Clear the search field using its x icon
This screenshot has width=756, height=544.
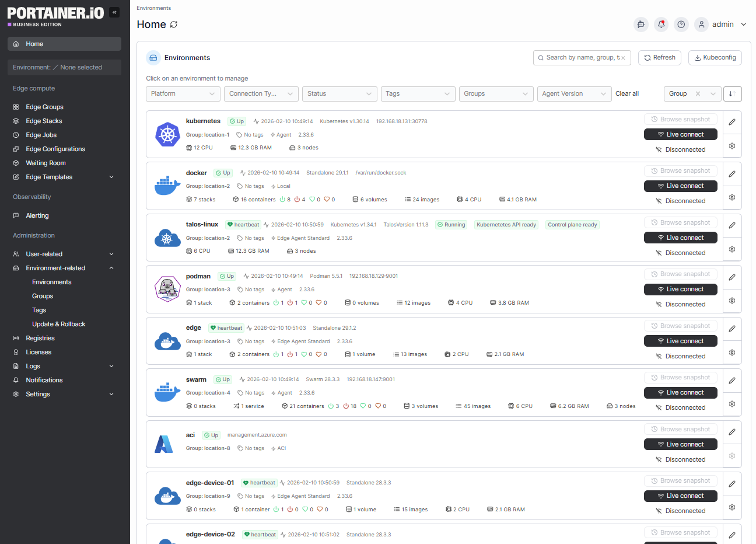[x=623, y=58]
